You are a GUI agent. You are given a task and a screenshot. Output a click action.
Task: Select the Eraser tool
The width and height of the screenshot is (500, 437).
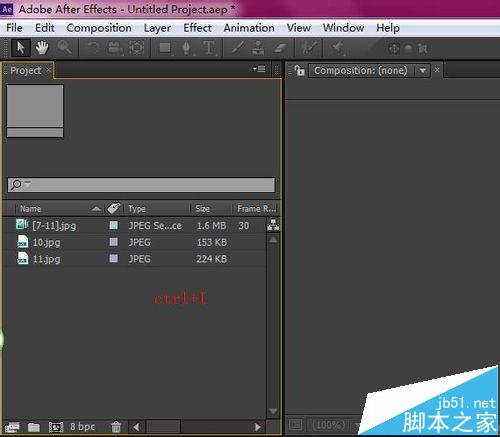(x=279, y=48)
